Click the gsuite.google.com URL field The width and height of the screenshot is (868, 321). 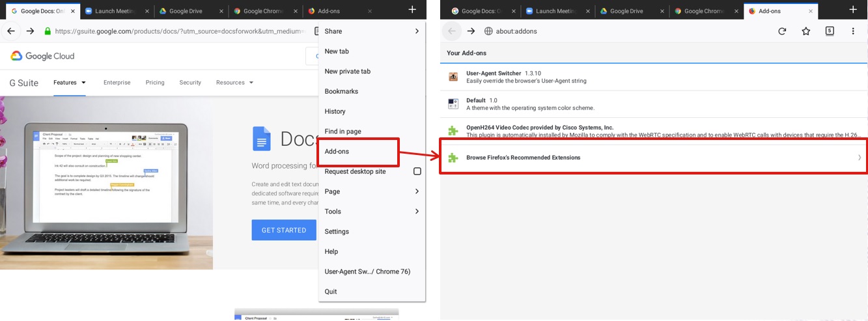[x=179, y=31]
